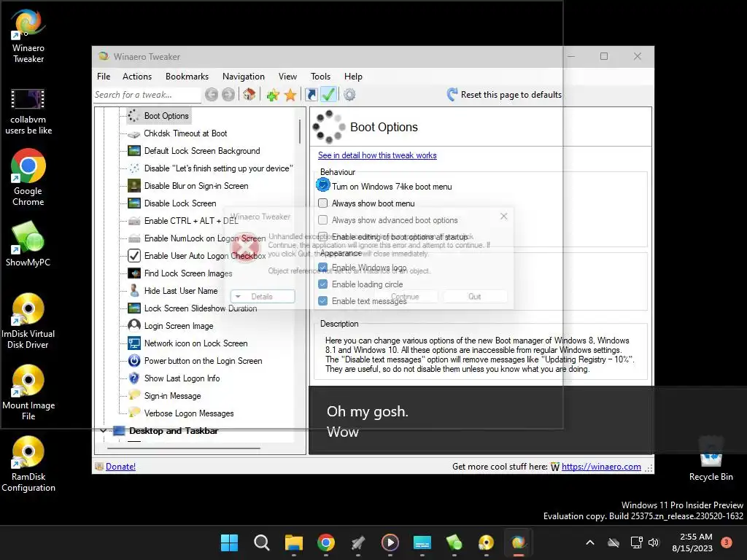Image resolution: width=747 pixels, height=560 pixels.
Task: Open settings gear icon in toolbar
Action: [349, 95]
